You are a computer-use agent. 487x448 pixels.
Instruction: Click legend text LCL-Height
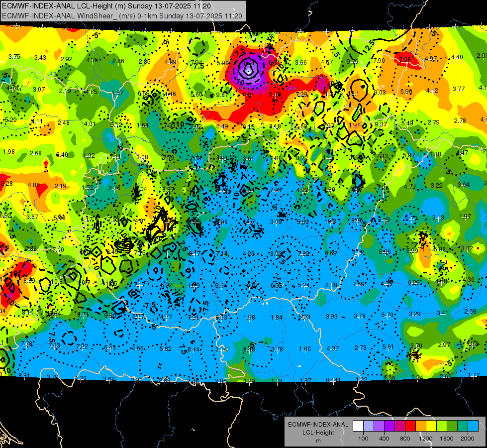coord(318,433)
